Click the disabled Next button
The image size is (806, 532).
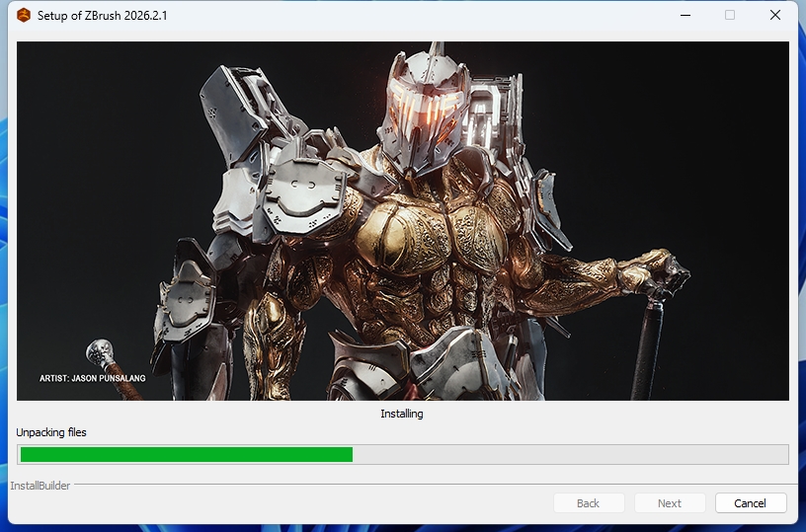pos(670,503)
